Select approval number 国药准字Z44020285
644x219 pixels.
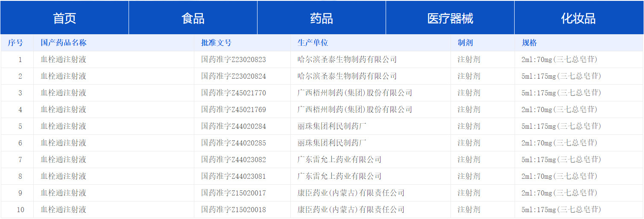[x=234, y=143]
